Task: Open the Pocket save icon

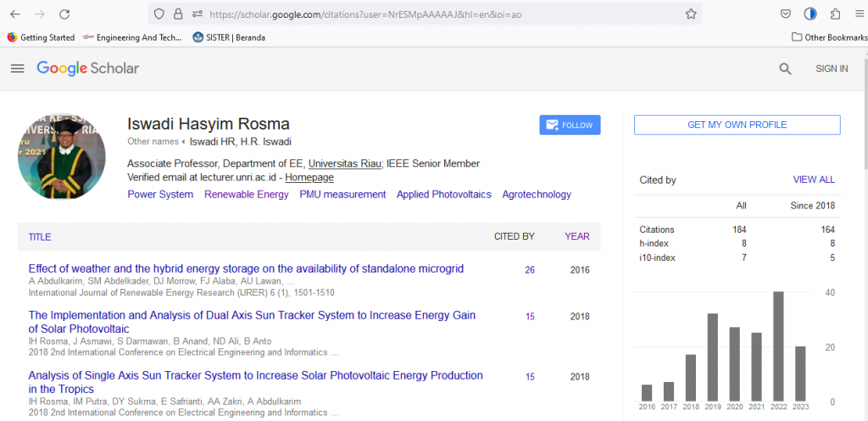Action: [786, 14]
